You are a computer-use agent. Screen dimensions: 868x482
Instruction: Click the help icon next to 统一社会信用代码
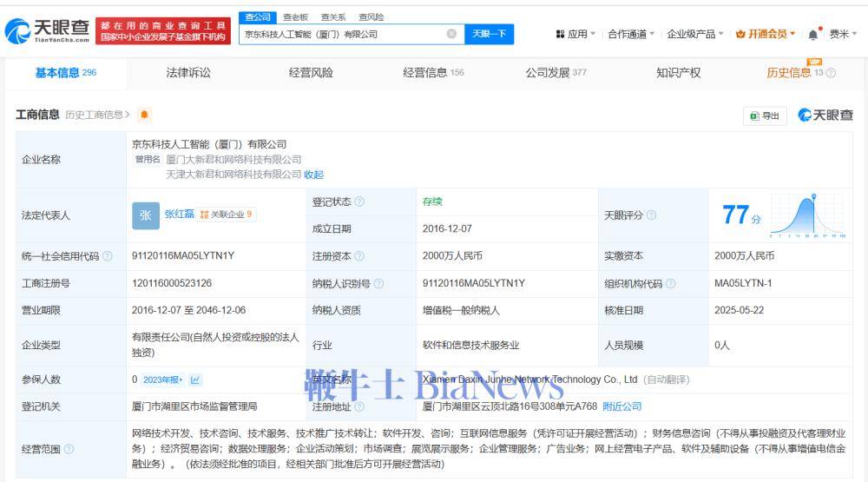pos(108,256)
